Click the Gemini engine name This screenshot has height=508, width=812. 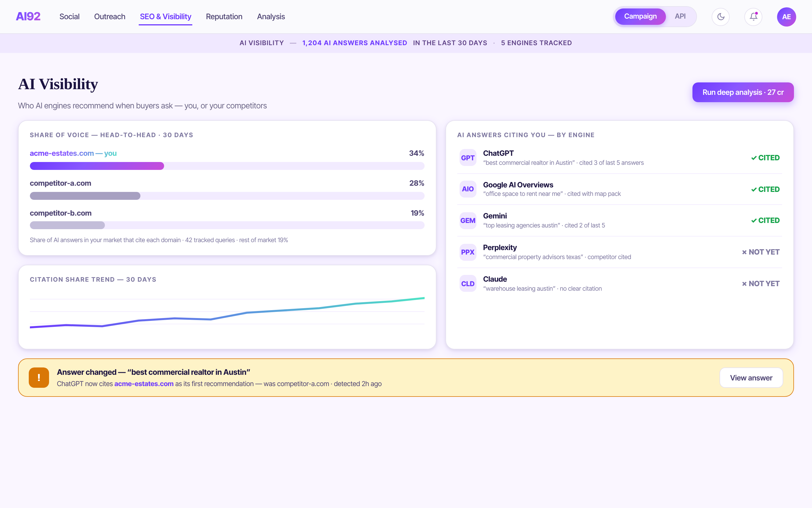[495, 216]
